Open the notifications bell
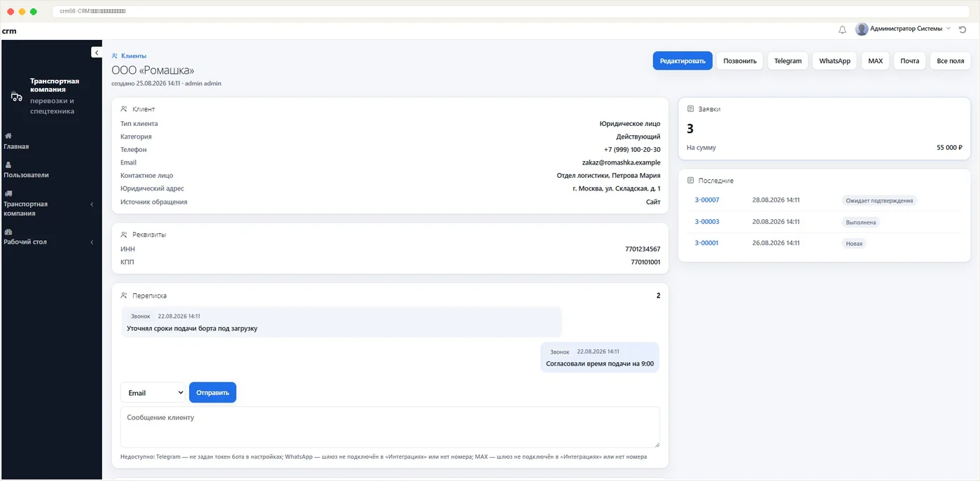This screenshot has height=481, width=980. tap(842, 29)
